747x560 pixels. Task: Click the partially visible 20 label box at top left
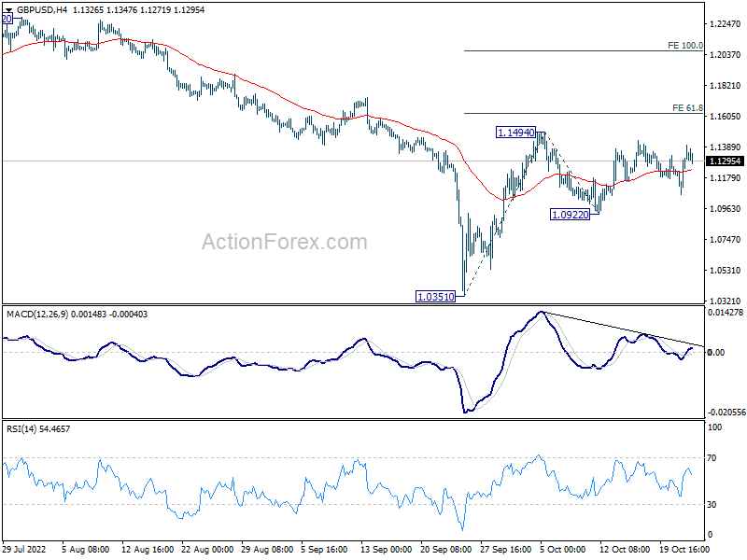tap(7, 19)
